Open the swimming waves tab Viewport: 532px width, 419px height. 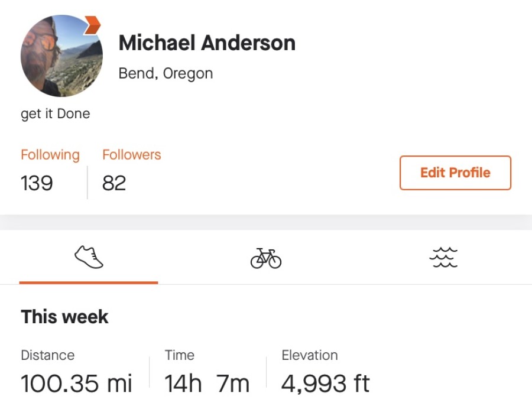pyautogui.click(x=443, y=258)
